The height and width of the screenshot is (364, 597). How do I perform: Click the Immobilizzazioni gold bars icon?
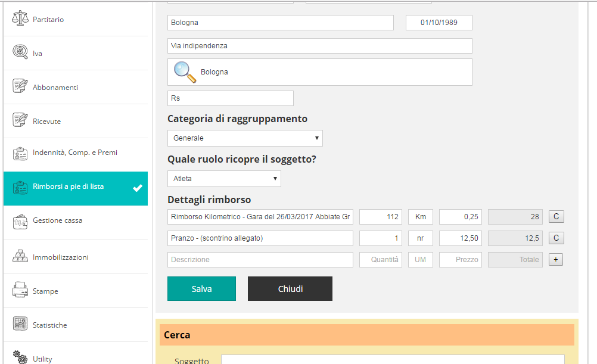click(20, 256)
